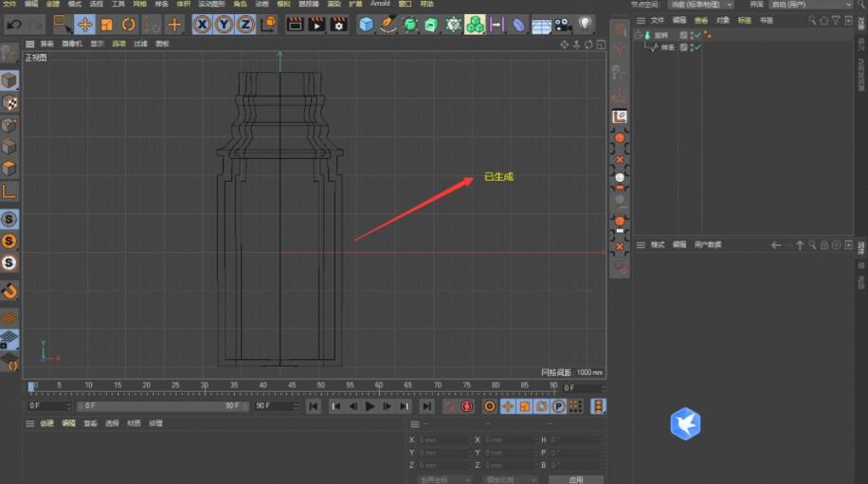Click the axis L-shaped tool icon

[x=9, y=191]
